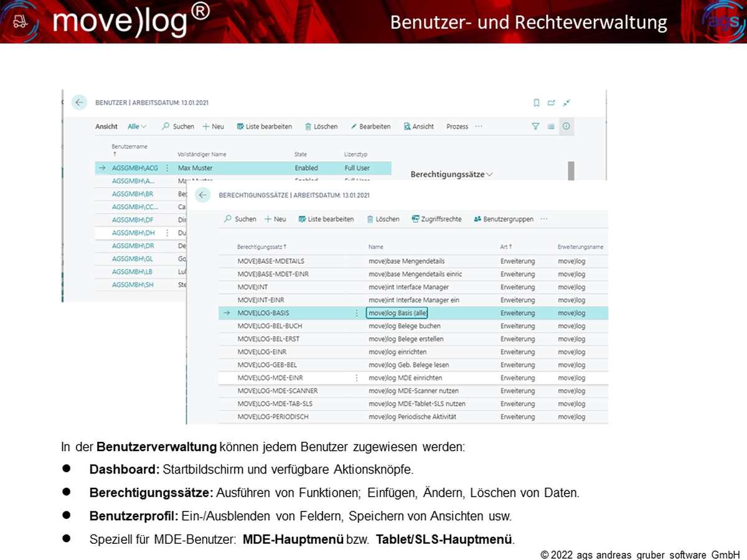Toggle the info FactBox pane

tap(566, 126)
